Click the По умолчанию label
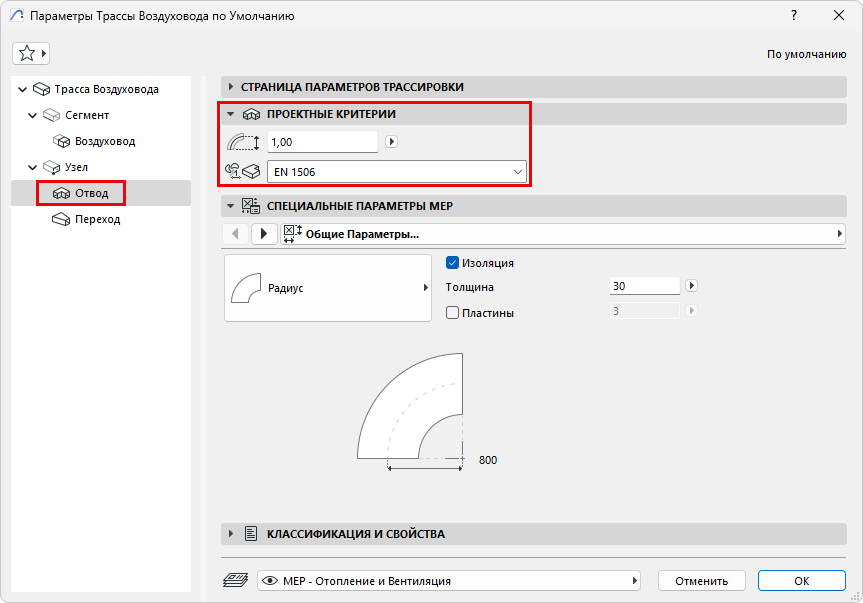This screenshot has width=863, height=603. pos(806,54)
